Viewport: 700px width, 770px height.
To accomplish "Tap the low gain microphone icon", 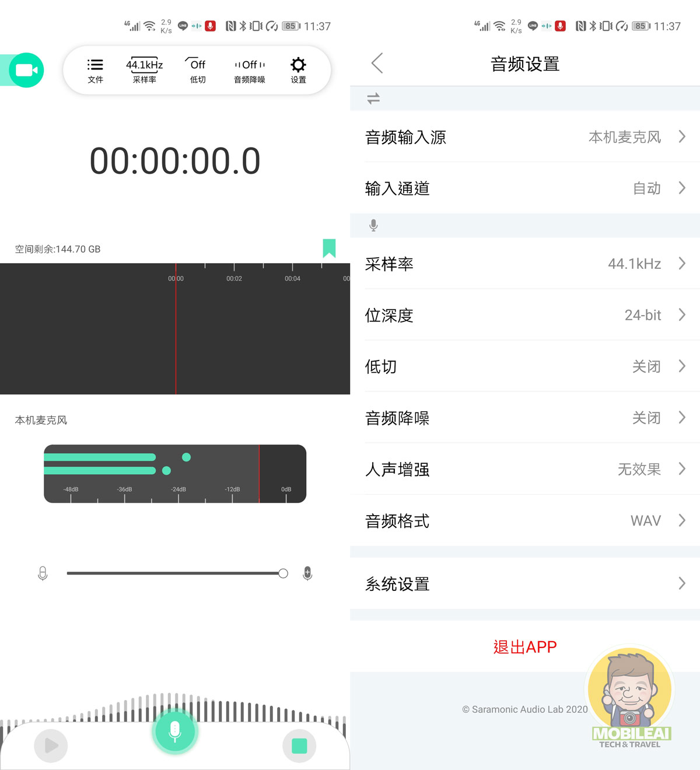I will coord(43,573).
